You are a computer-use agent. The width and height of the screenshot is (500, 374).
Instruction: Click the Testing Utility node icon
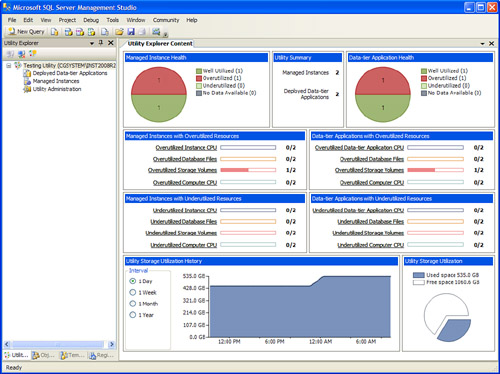pos(18,66)
